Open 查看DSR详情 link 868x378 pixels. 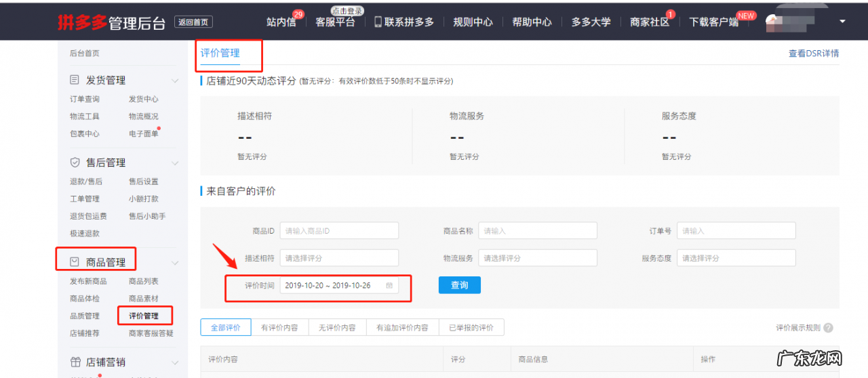click(813, 54)
